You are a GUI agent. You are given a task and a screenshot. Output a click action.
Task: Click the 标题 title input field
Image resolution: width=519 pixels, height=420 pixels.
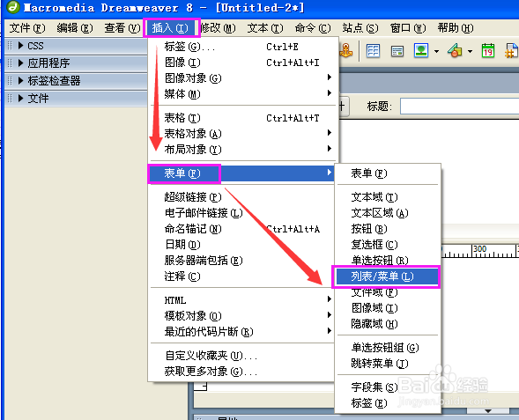point(459,107)
